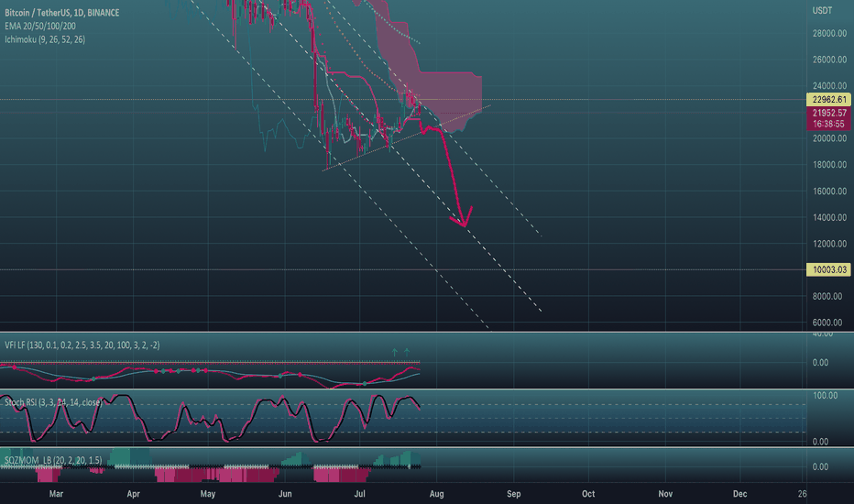
Task: Click the 100.00 Stoch RSI scale value
Action: point(825,395)
